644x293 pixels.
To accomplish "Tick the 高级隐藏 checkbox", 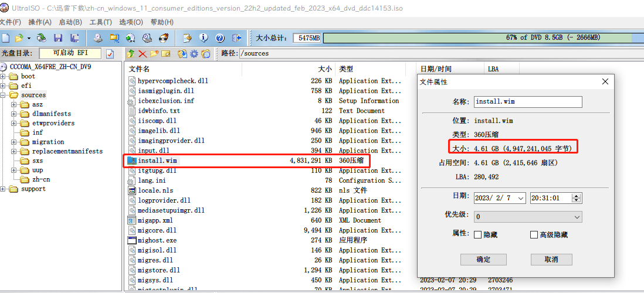I will [534, 235].
